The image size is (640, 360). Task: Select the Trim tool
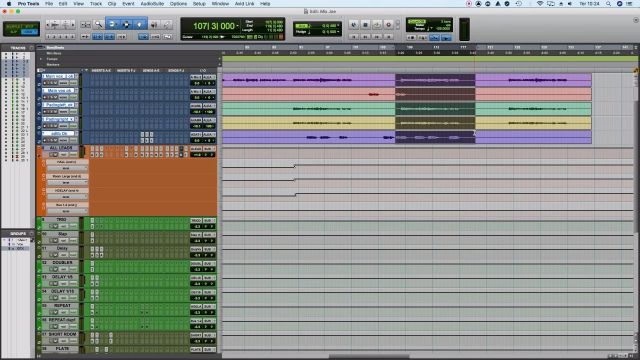[x=112, y=25]
